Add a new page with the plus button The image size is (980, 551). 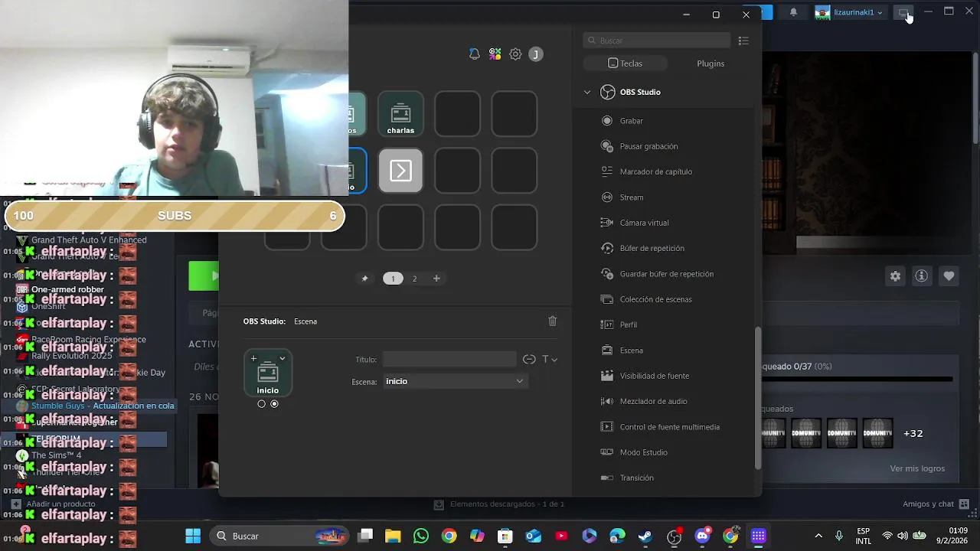pyautogui.click(x=436, y=279)
